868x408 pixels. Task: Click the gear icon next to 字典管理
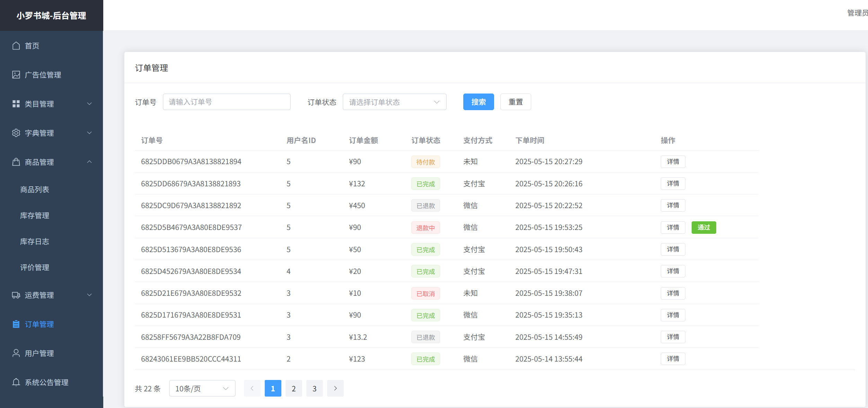[16, 133]
